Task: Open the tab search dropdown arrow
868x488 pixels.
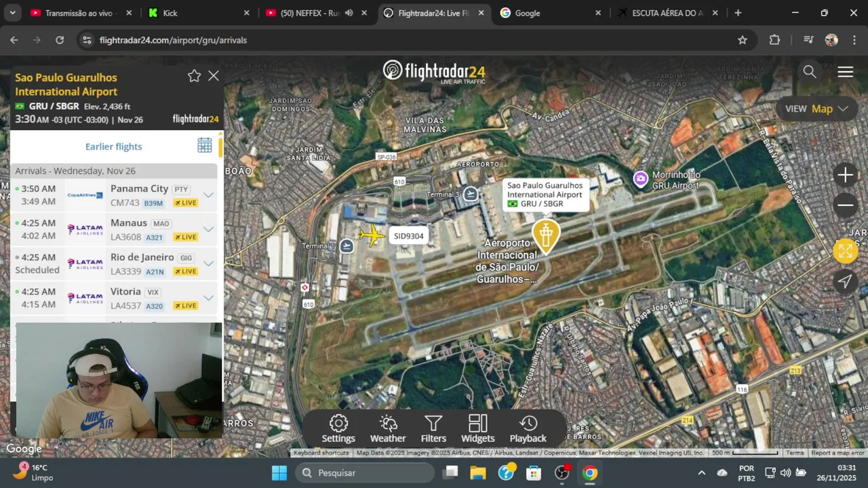Action: 12,13
